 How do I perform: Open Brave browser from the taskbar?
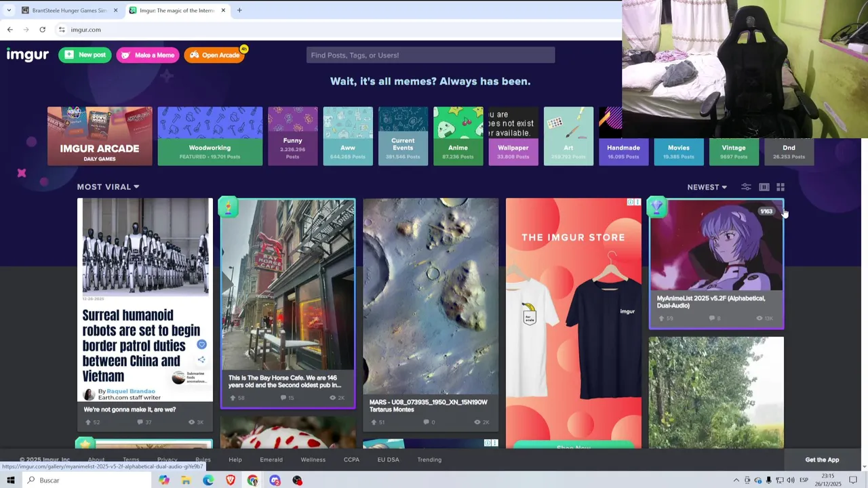click(x=231, y=480)
